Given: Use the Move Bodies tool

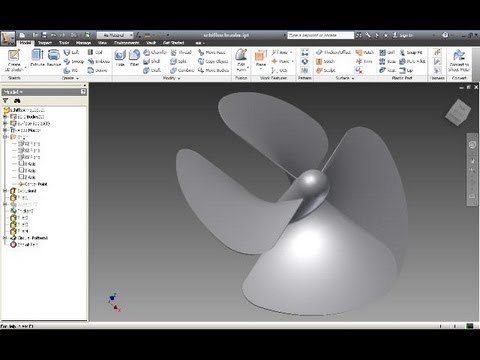Looking at the screenshot, I should coord(213,70).
